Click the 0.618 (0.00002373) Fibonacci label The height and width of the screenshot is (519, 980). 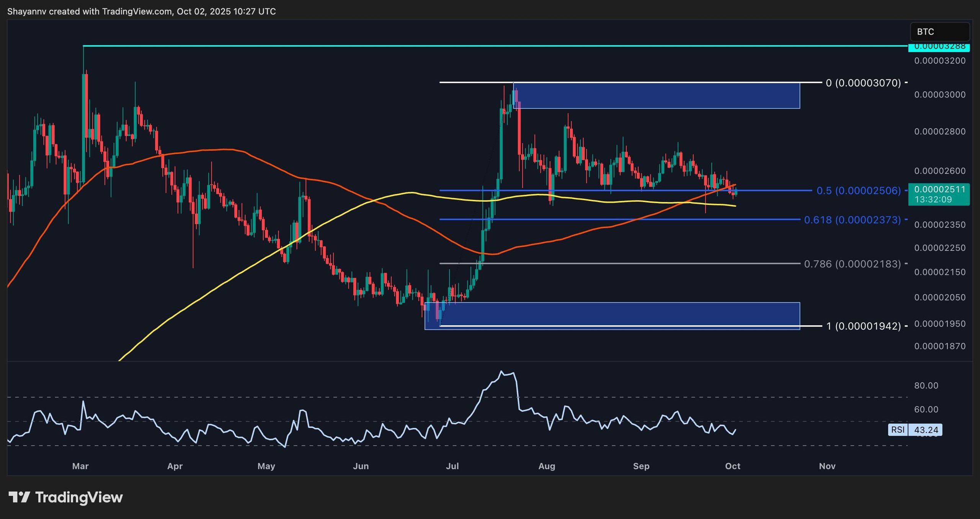point(852,220)
